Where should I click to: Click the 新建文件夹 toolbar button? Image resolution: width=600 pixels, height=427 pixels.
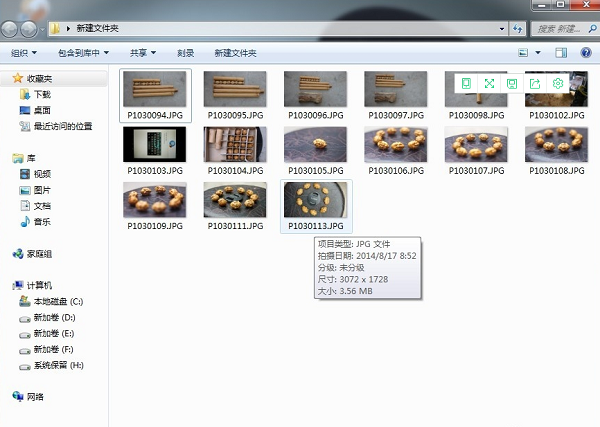(x=235, y=52)
